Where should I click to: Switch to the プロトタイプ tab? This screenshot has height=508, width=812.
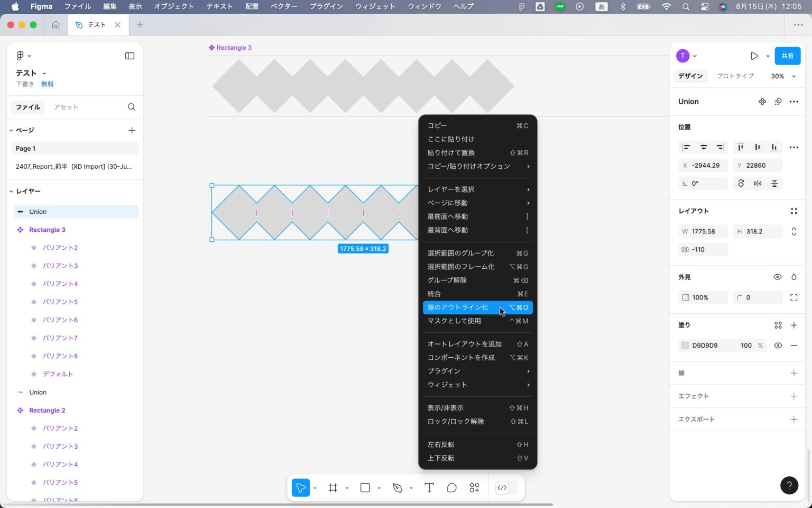tap(735, 76)
